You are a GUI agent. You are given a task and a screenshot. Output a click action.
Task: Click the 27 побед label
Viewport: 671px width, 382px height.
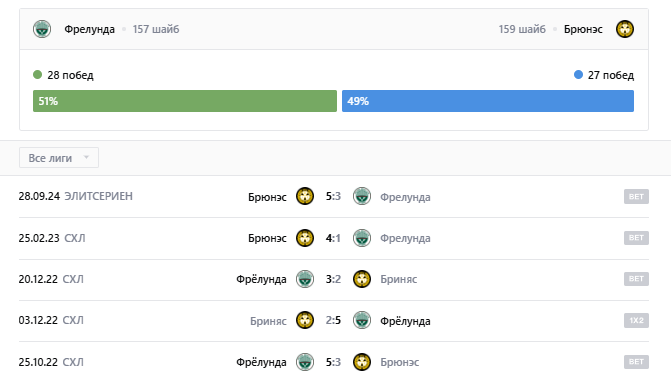(x=611, y=75)
